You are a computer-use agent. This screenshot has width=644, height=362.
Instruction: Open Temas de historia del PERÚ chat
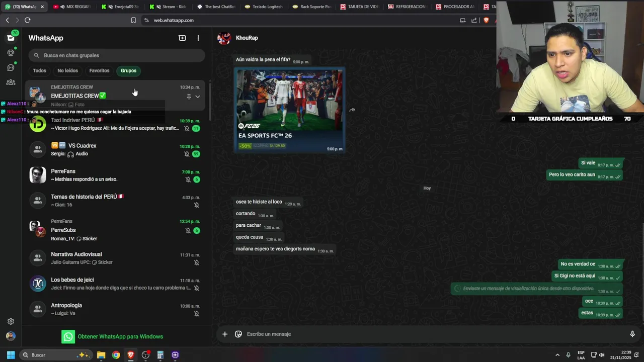[x=117, y=201]
